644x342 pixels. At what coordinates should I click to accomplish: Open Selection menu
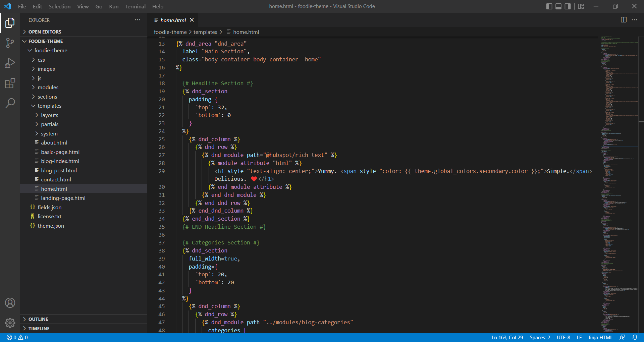pyautogui.click(x=59, y=6)
